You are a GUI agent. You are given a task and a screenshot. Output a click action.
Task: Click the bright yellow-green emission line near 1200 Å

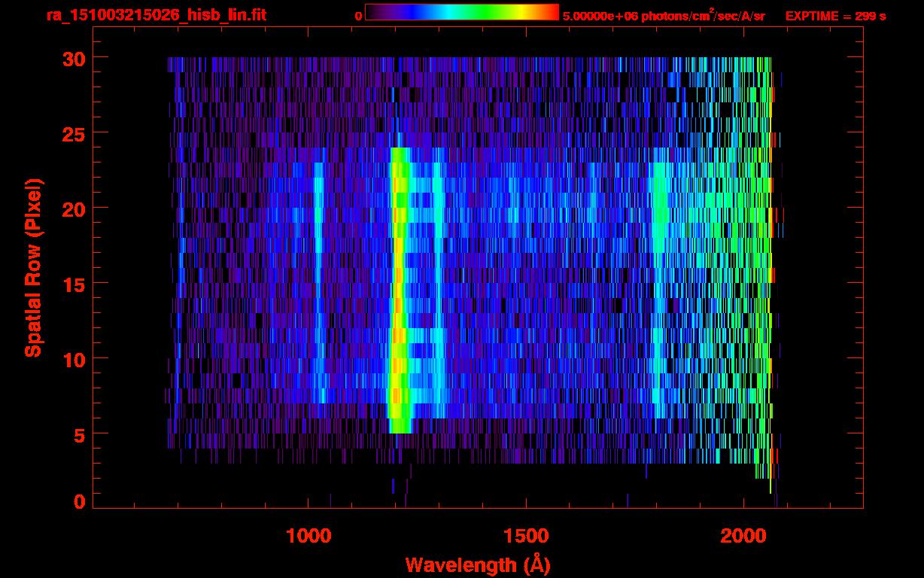[x=398, y=294]
